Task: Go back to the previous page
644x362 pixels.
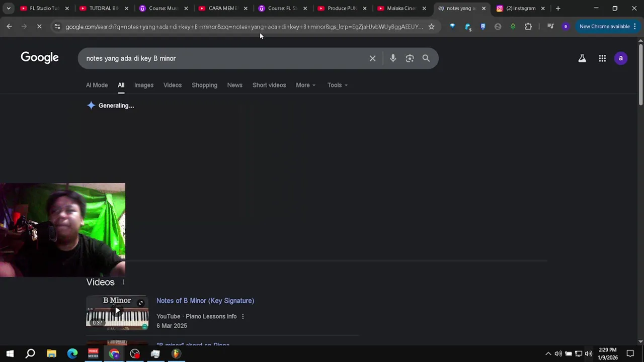Action: pos(9,27)
